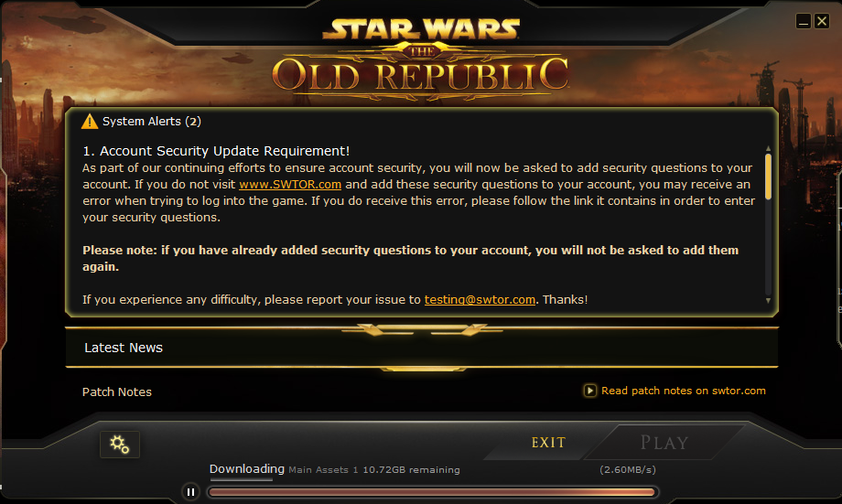Viewport: 842px width, 504px height.
Task: Click the Star Wars Old Republic logo
Action: (x=421, y=59)
